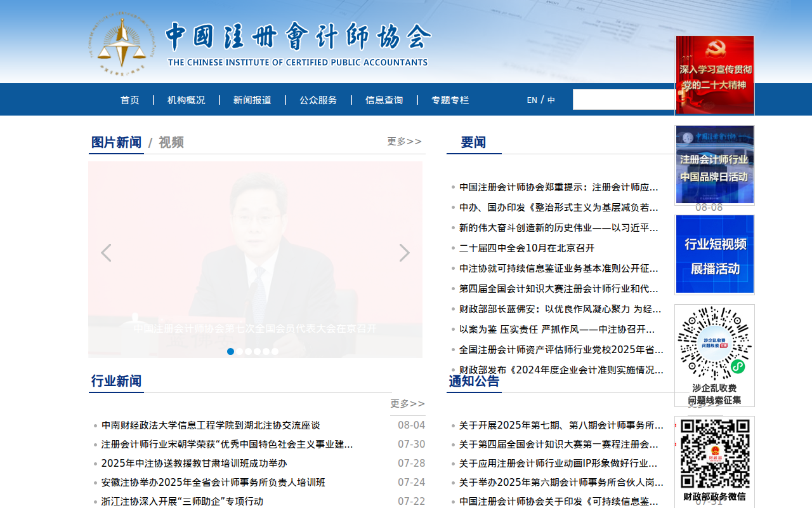Viewport: 812px width, 508px height.
Task: Open the 要闻 section heading
Action: 473,142
